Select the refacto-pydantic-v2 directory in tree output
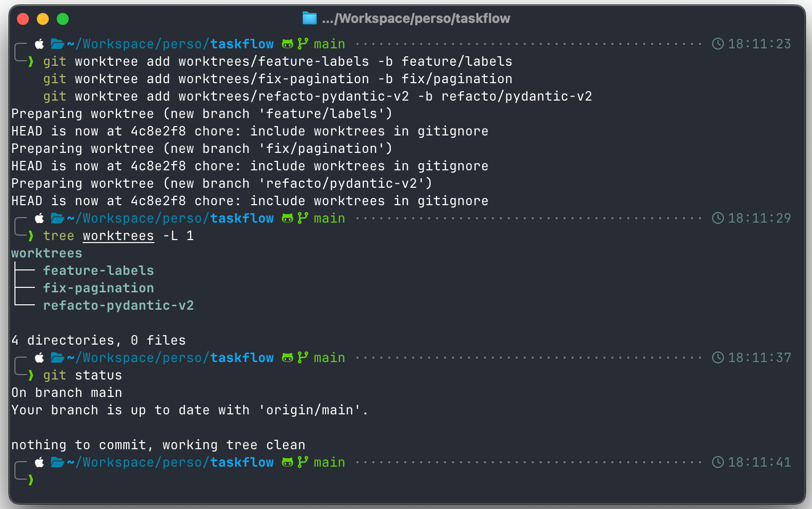 (118, 305)
